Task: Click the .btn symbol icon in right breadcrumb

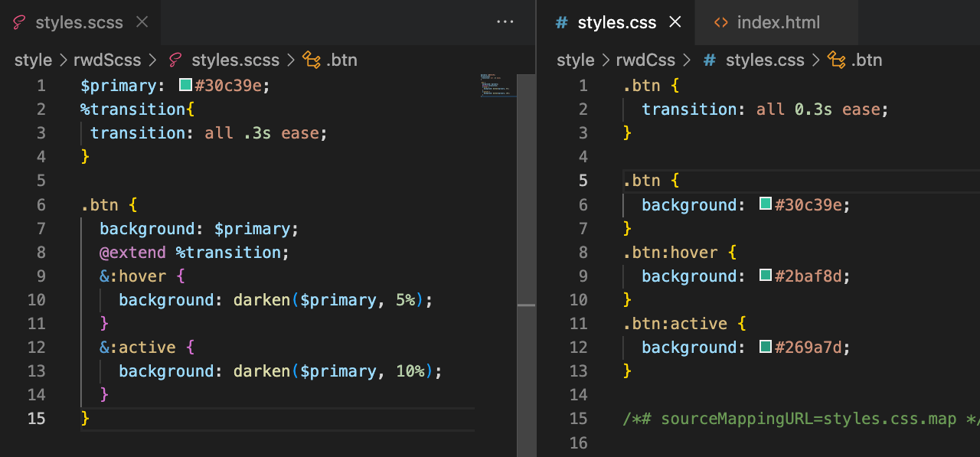Action: [837, 60]
